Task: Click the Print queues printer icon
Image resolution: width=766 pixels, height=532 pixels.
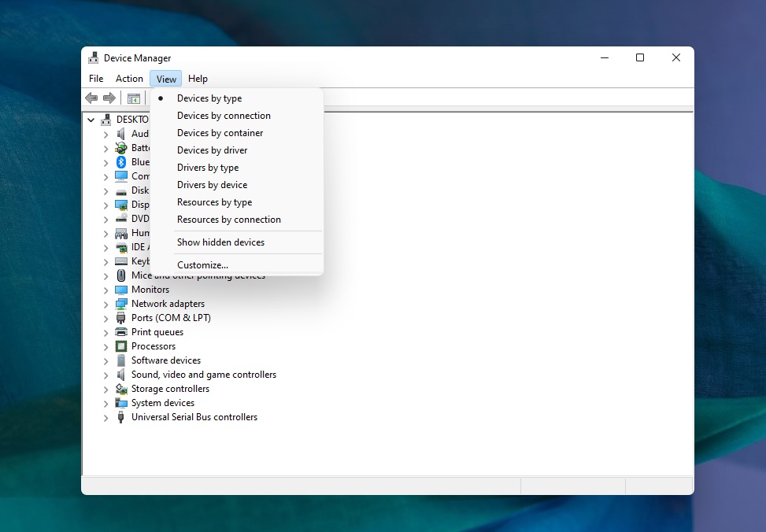Action: [x=121, y=332]
